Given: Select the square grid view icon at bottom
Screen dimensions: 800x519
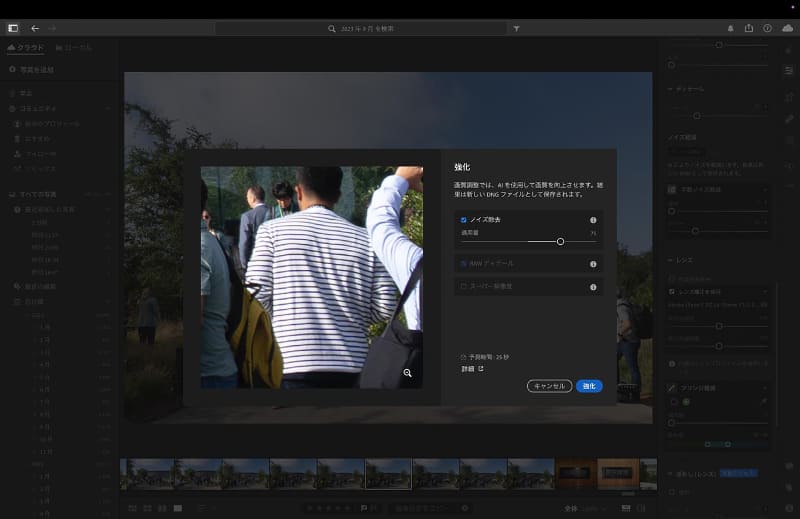Looking at the screenshot, I should pyautogui.click(x=147, y=508).
